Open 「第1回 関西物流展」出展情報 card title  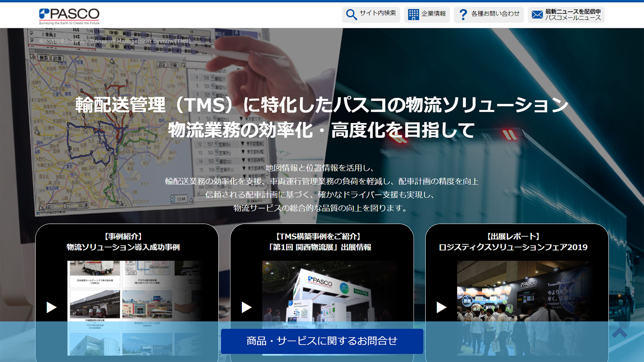[320, 247]
